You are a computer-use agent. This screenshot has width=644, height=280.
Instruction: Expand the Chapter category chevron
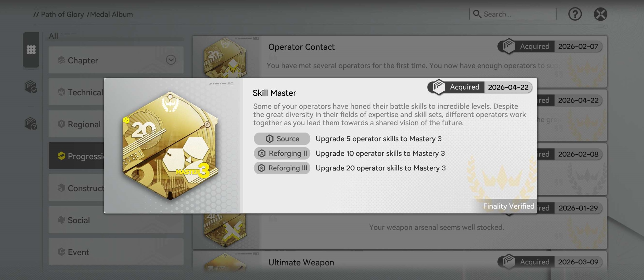pos(171,60)
